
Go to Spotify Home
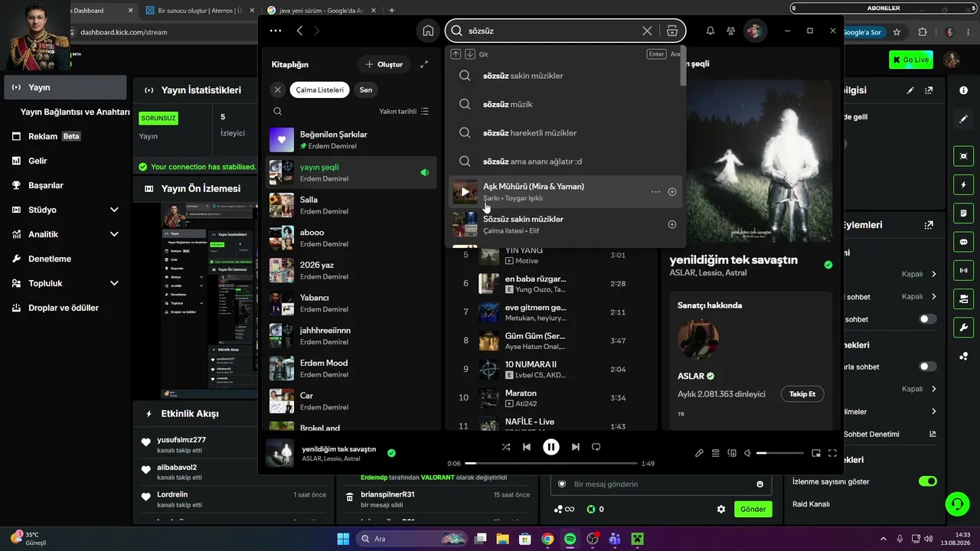pos(428,31)
